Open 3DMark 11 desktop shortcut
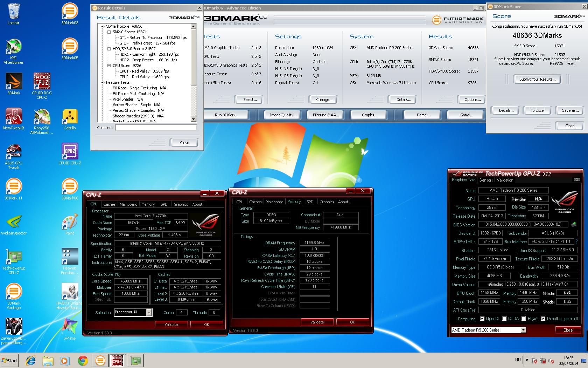Viewport: 588px width, 368px height. 14,189
